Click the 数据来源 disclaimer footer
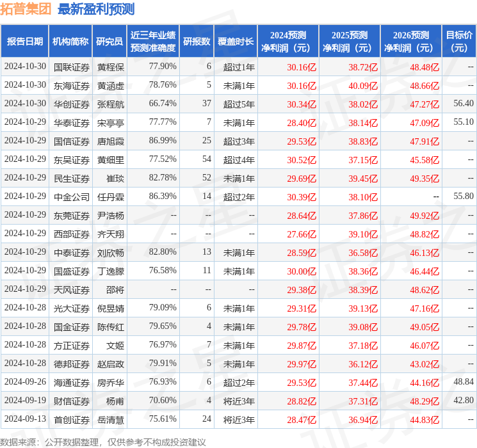 [103, 442]
